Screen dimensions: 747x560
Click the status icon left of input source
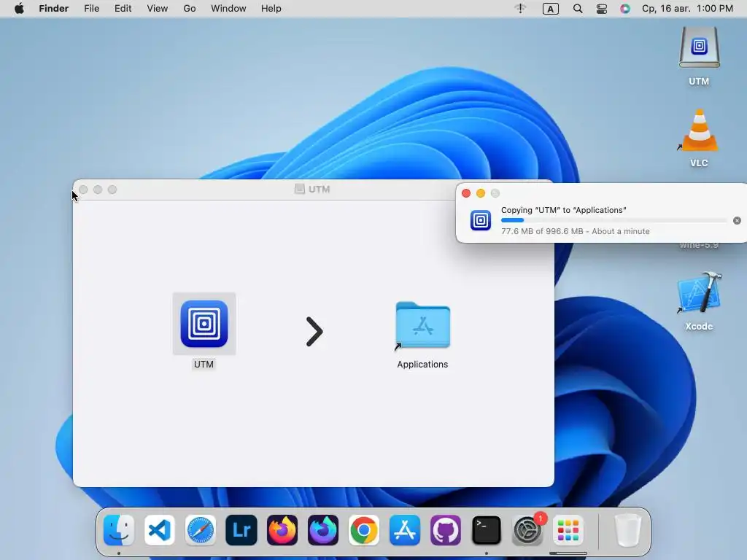pyautogui.click(x=520, y=9)
